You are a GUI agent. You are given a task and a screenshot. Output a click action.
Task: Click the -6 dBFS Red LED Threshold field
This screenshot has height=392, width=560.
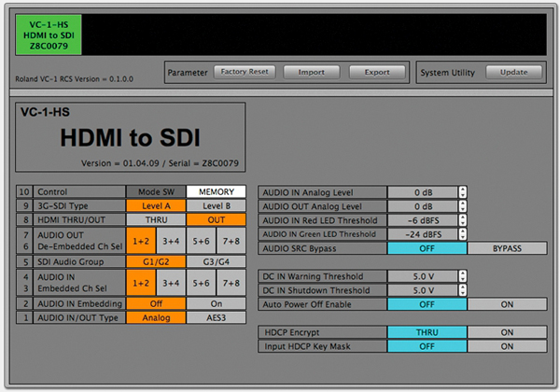point(423,220)
